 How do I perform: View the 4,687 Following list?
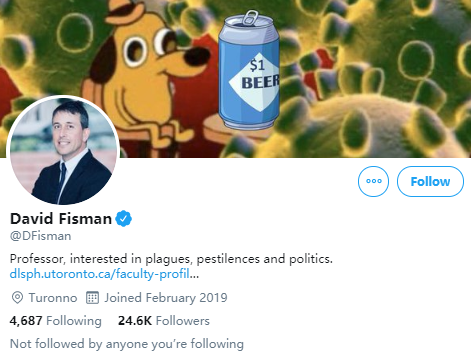(x=55, y=321)
